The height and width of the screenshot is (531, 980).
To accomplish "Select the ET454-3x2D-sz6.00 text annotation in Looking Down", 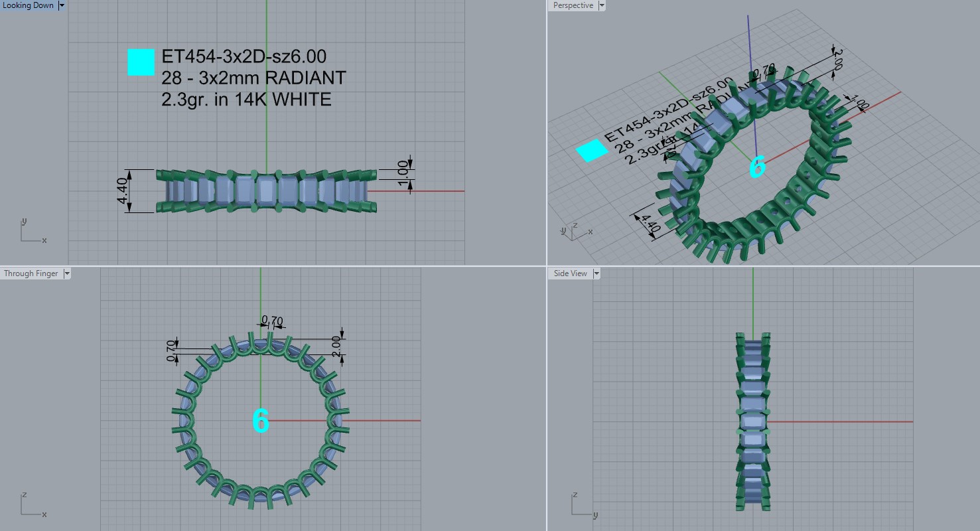I will coord(244,57).
